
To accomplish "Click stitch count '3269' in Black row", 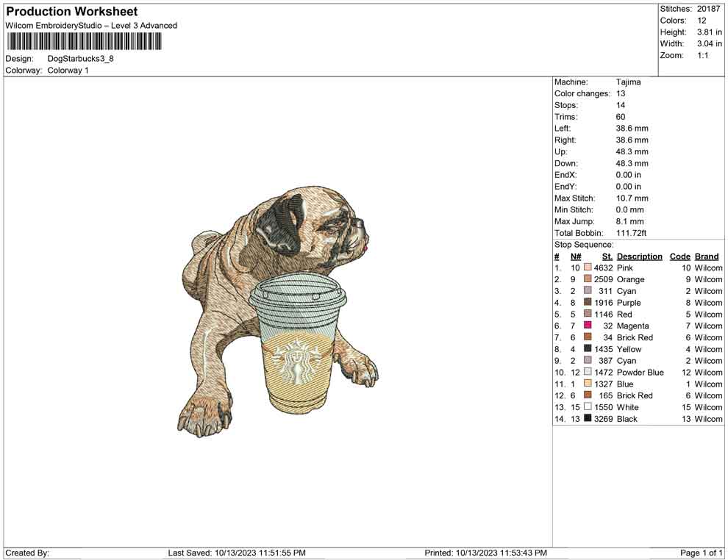I will click(x=603, y=418).
